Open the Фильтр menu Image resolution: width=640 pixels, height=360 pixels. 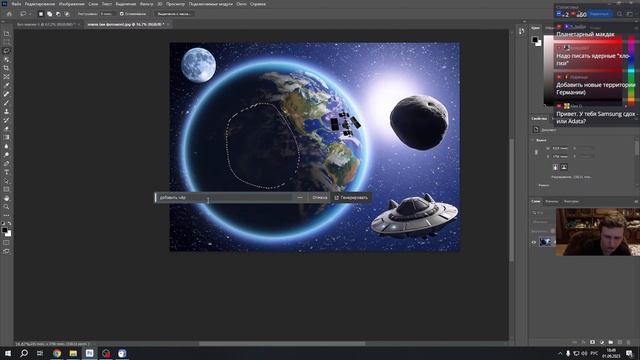coord(147,4)
